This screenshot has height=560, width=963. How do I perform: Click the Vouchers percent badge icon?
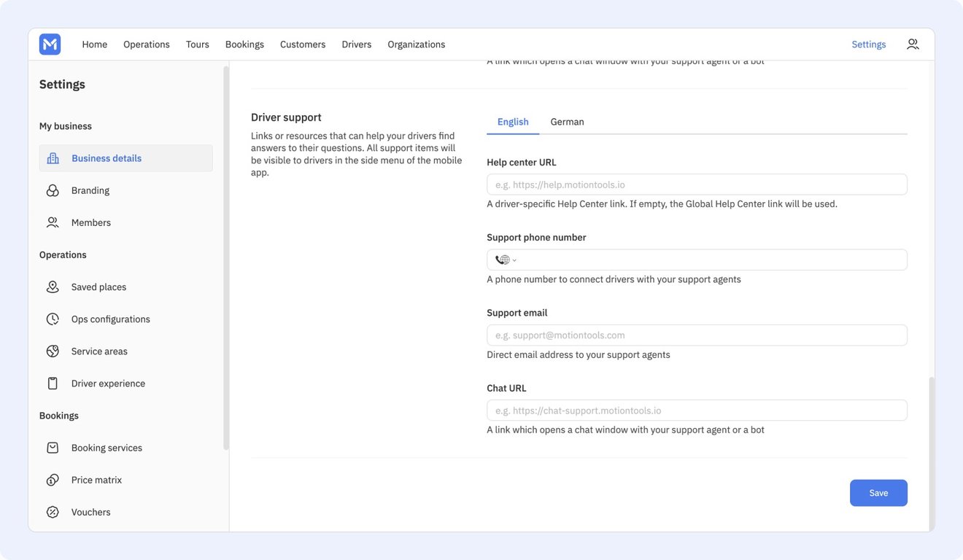point(53,512)
